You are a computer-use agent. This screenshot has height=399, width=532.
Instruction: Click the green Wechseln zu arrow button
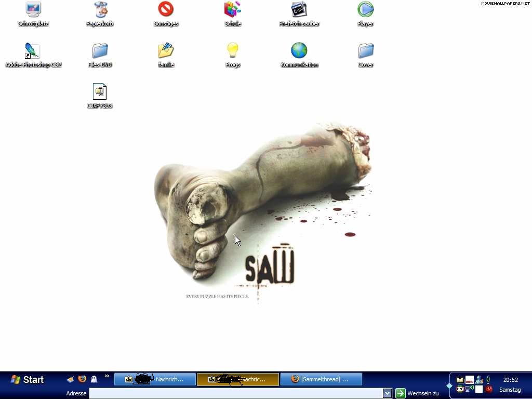click(x=401, y=393)
